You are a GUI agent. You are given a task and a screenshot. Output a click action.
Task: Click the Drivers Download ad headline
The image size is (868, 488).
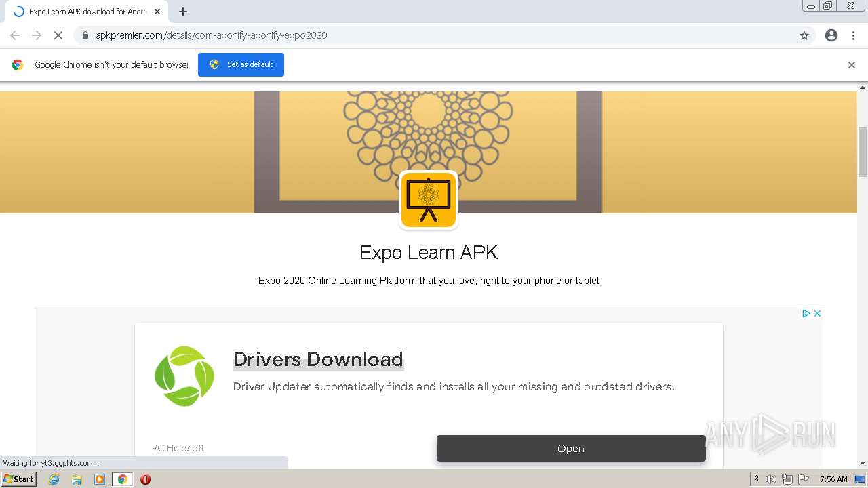(x=318, y=359)
